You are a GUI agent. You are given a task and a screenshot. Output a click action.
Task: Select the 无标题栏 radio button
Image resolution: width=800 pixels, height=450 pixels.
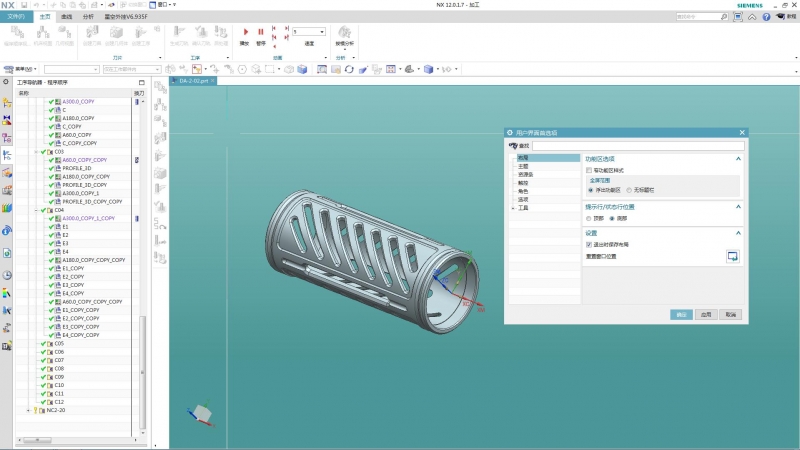(629, 190)
